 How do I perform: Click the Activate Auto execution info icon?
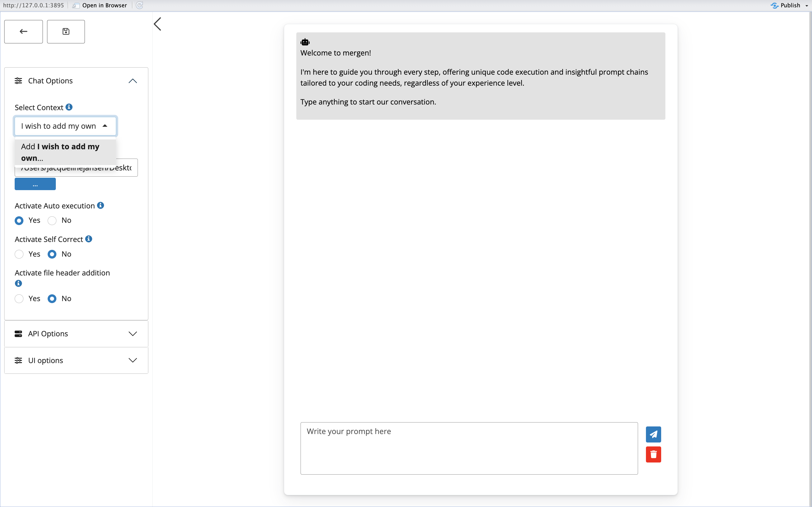[100, 205]
